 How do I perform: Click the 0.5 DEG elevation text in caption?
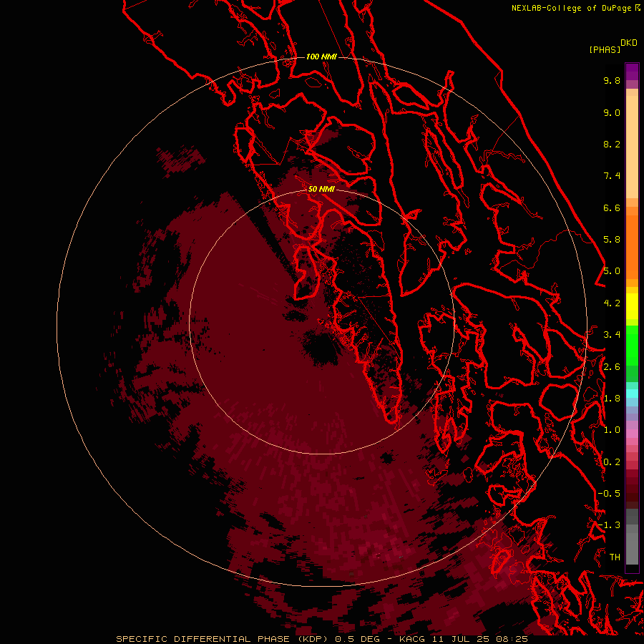coord(357,639)
